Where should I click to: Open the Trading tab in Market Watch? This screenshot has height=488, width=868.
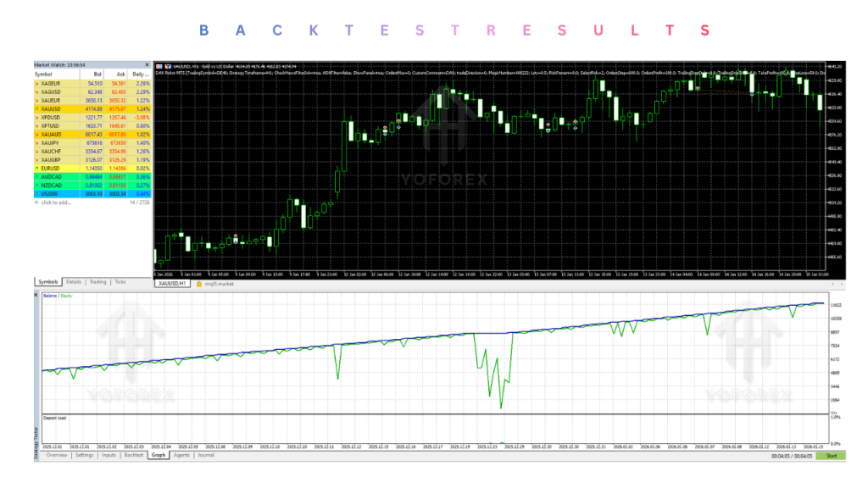[x=98, y=282]
